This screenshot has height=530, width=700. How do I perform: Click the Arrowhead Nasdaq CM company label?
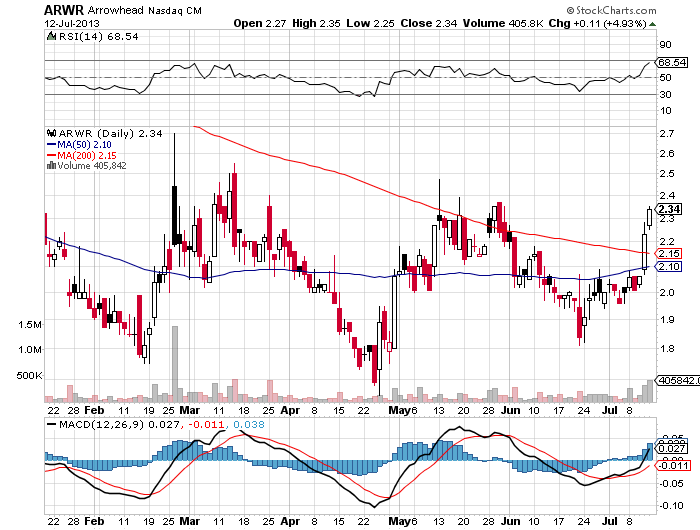[x=145, y=10]
